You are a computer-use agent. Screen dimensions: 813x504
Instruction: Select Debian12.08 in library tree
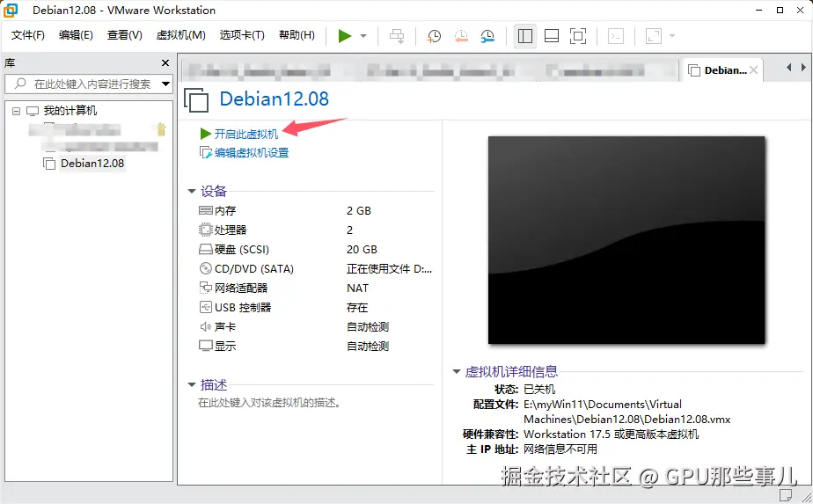coord(92,164)
